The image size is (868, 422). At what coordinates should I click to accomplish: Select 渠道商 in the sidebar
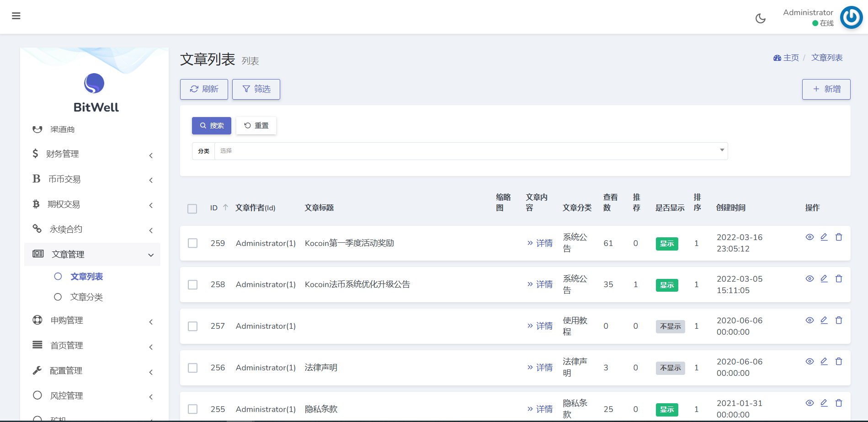pos(62,129)
